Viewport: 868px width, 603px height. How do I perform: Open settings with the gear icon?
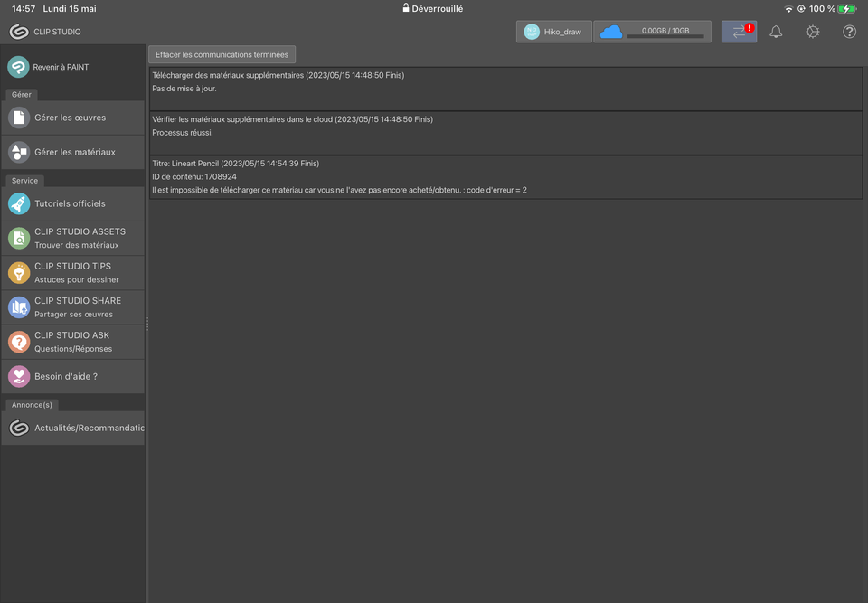[812, 31]
